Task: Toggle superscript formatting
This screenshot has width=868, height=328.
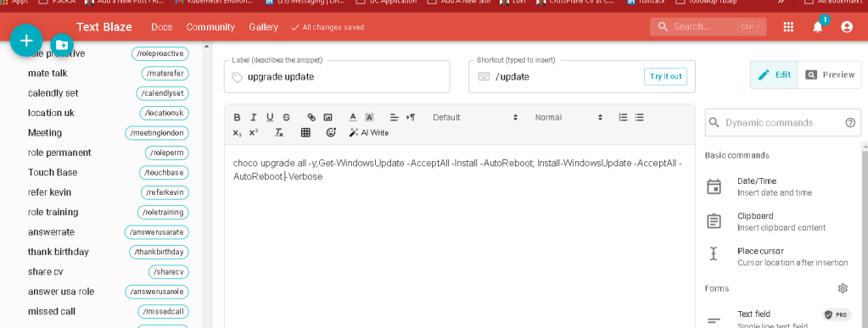Action: point(254,133)
